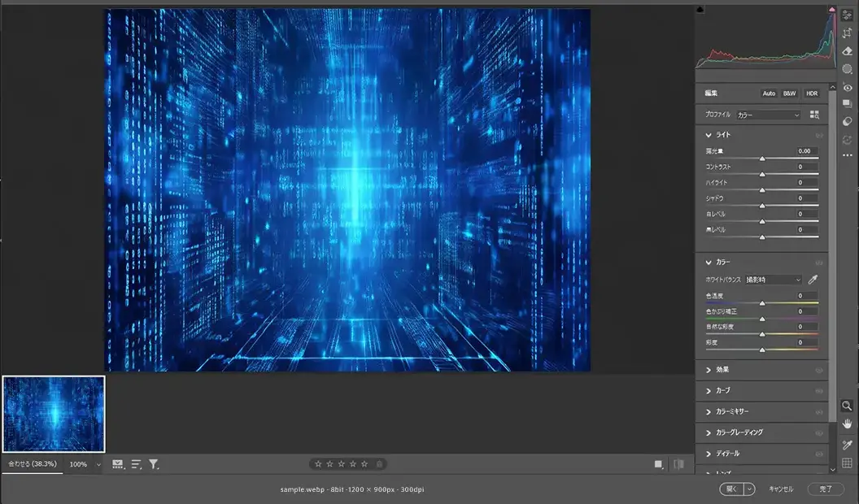The image size is (859, 504).
Task: Select the Hand tool
Action: click(x=847, y=424)
